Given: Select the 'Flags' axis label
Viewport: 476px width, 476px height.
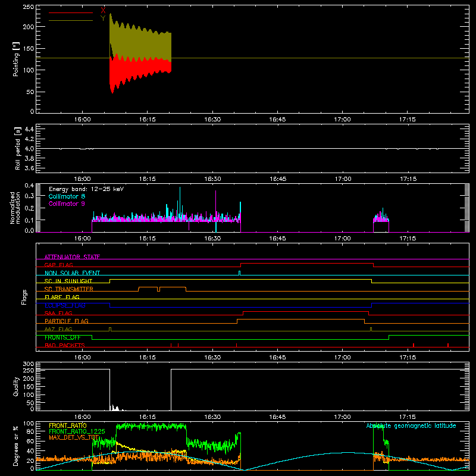Looking at the screenshot, I should point(24,297).
